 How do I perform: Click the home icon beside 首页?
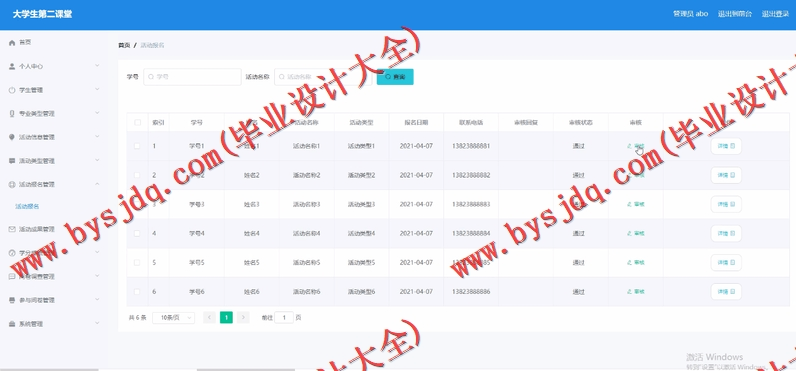point(12,43)
